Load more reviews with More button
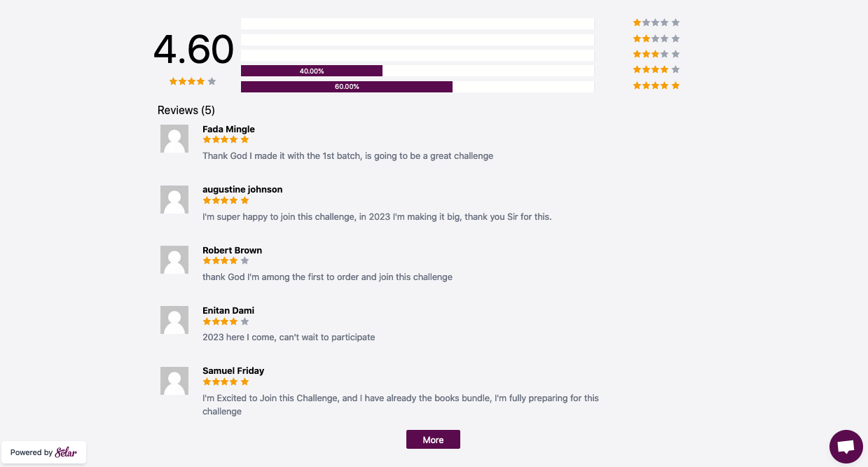The height and width of the screenshot is (467, 868). (x=433, y=440)
